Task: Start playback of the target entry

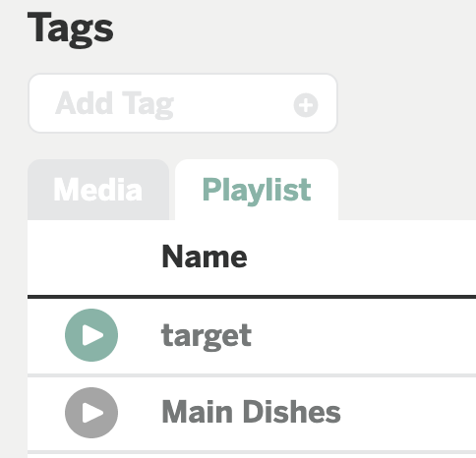Action: 91,335
